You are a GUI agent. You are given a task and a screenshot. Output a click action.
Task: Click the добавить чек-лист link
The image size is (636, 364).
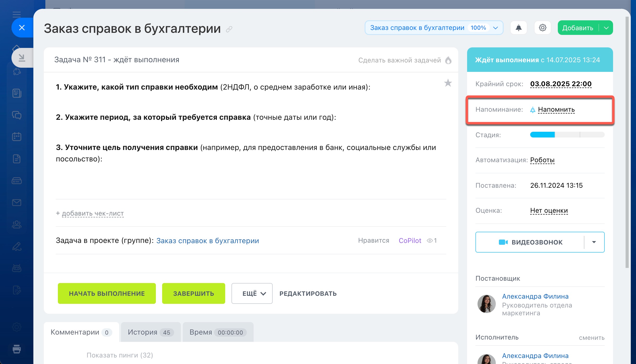(x=93, y=213)
